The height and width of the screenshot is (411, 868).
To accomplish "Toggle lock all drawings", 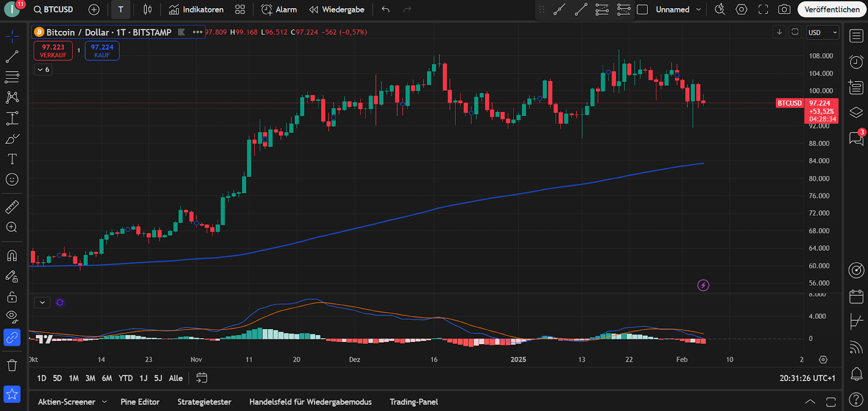I will (12, 297).
